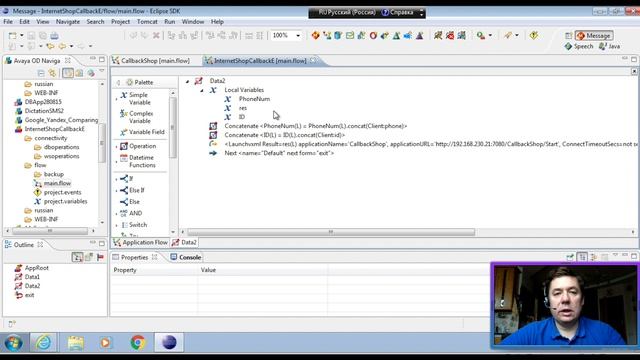Select the PhoneNum local variable
The height and width of the screenshot is (360, 640).
pos(247,99)
